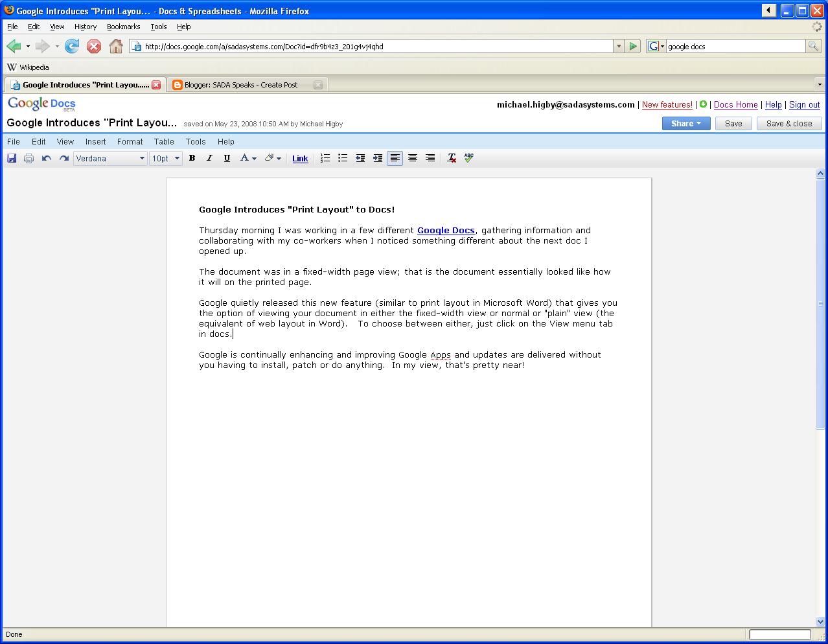Click the Save disk icon in toolbar

coord(12,158)
